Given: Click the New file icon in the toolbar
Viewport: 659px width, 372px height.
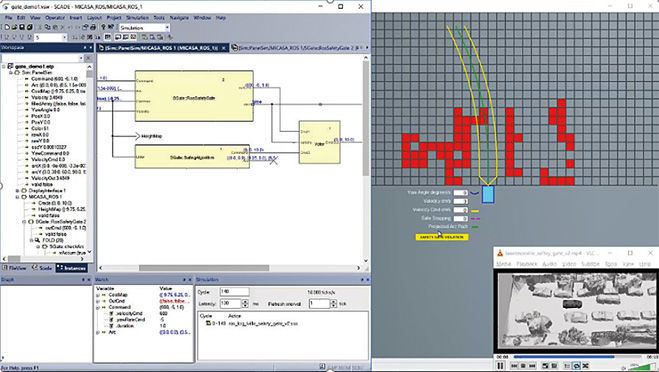Looking at the screenshot, I should point(7,27).
